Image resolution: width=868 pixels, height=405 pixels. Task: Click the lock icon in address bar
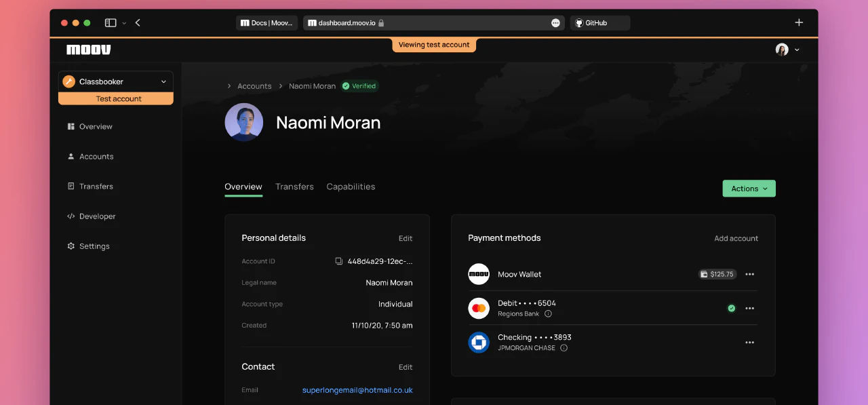tap(381, 23)
